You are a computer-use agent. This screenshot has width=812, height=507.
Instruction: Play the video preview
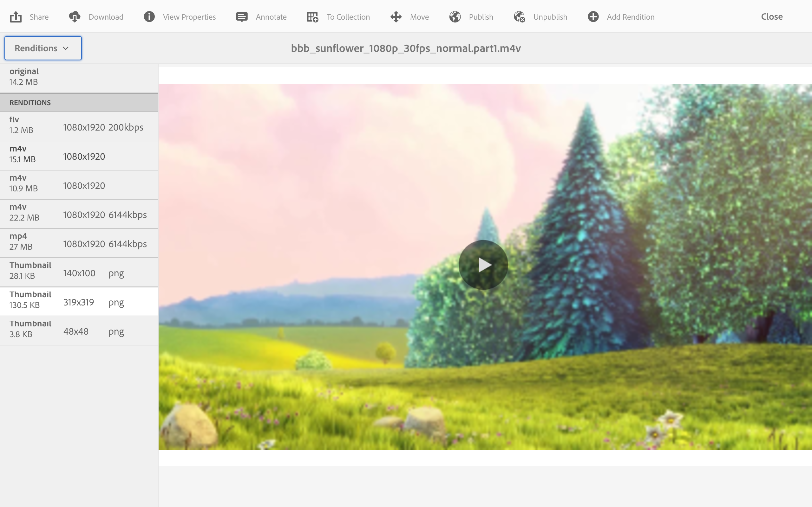click(x=483, y=265)
